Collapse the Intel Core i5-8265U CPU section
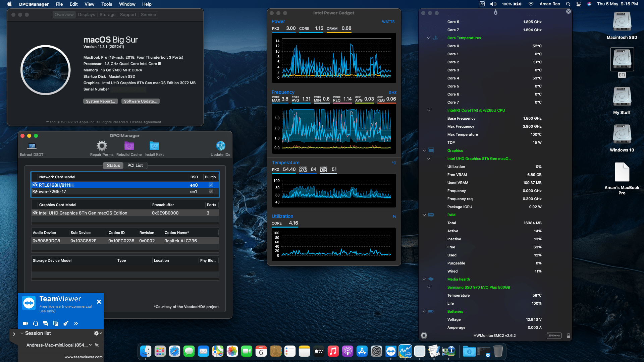This screenshot has height=362, width=644. click(x=428, y=110)
